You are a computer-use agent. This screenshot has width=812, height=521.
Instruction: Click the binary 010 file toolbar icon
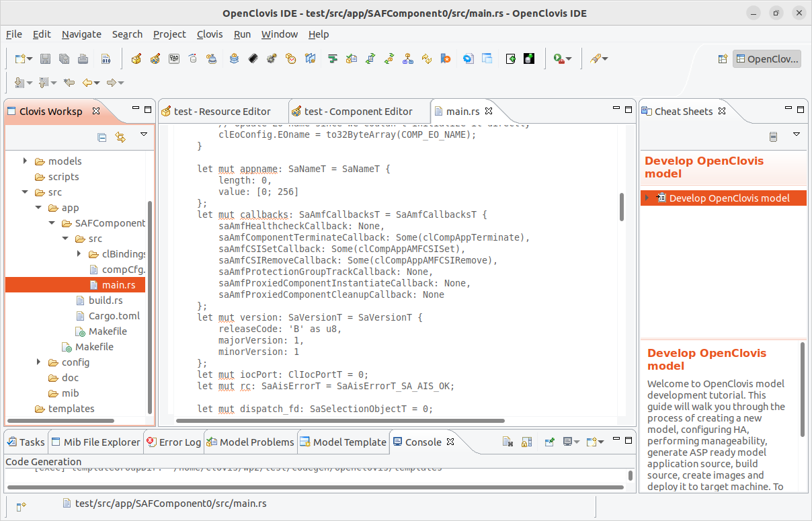(106, 59)
